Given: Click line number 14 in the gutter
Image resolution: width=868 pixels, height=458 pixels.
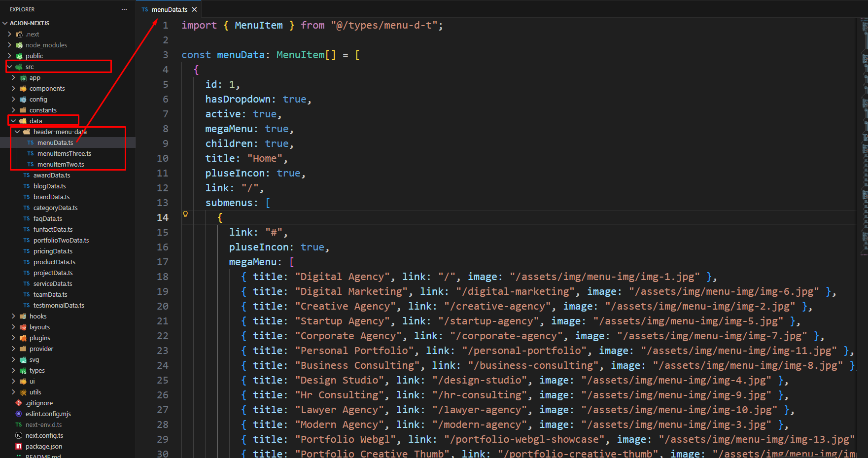Looking at the screenshot, I should point(163,217).
